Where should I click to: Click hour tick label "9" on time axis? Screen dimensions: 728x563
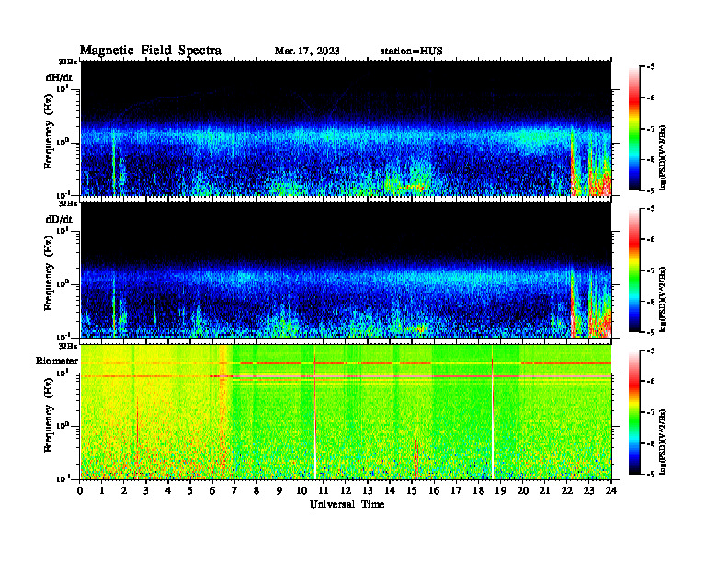click(x=279, y=490)
